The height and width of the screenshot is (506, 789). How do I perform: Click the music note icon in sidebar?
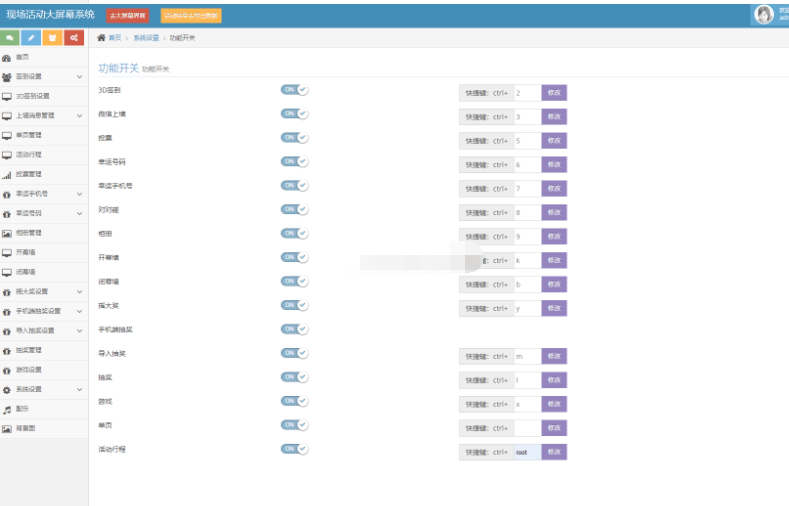7,409
